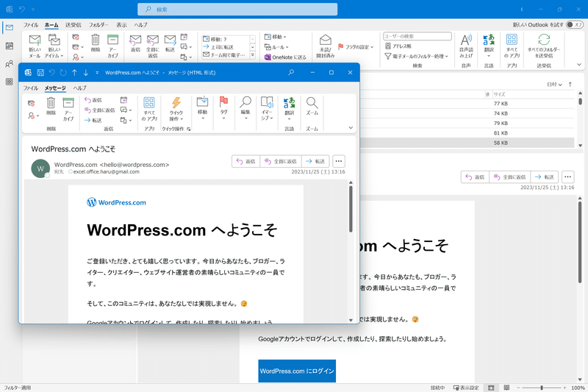Click Send/Receive All Folders icon
This screenshot has height=392, width=588.
[544, 46]
